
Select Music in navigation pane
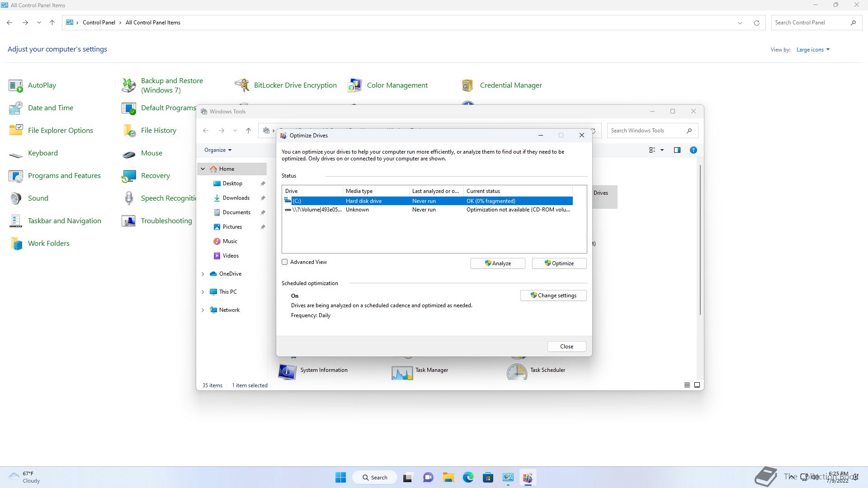(230, 241)
